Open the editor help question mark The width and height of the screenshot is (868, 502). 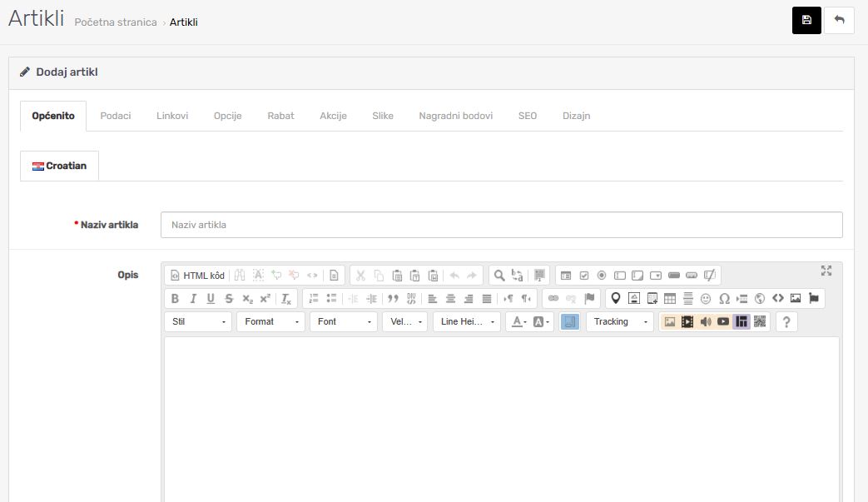[x=786, y=321]
